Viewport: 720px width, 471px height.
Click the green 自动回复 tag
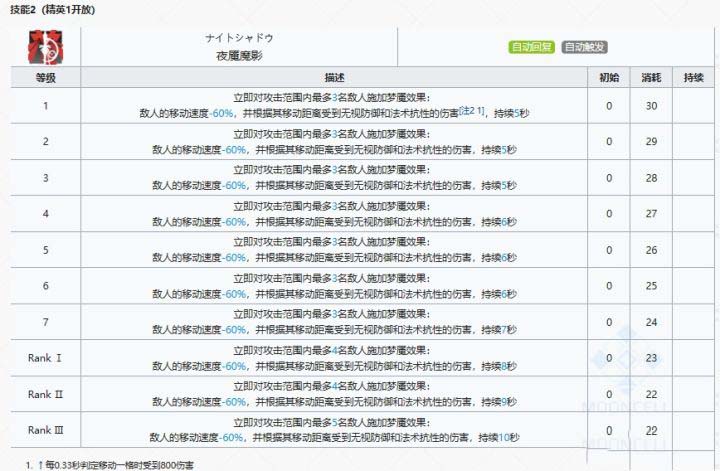coord(531,47)
